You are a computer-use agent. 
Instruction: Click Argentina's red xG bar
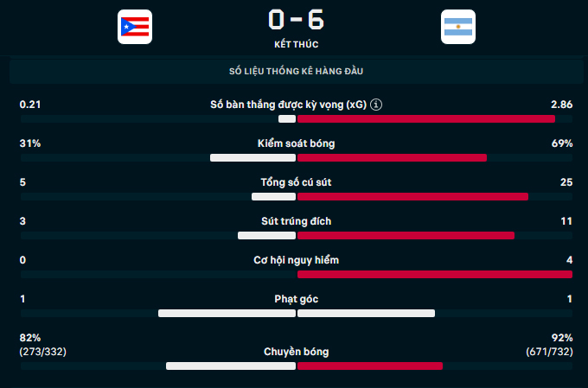click(425, 118)
